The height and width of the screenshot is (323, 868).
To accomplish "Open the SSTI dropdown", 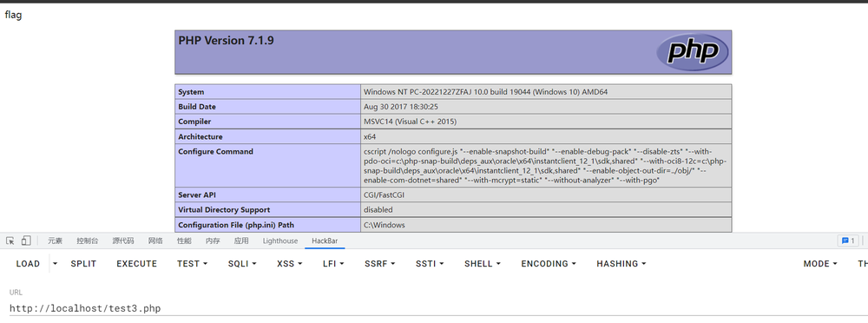I will (x=430, y=264).
